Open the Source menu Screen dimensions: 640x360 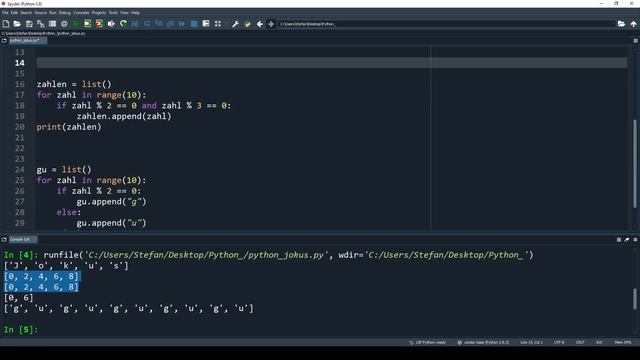[x=40, y=13]
